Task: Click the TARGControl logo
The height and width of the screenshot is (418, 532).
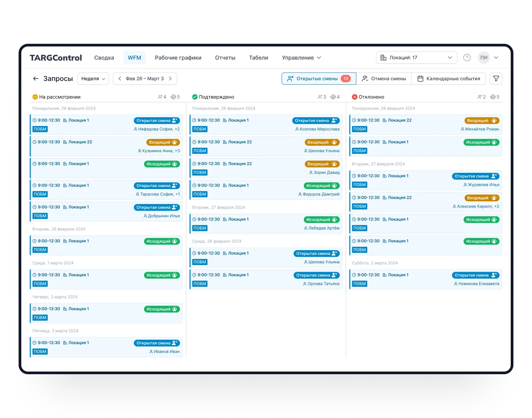Action: click(56, 58)
